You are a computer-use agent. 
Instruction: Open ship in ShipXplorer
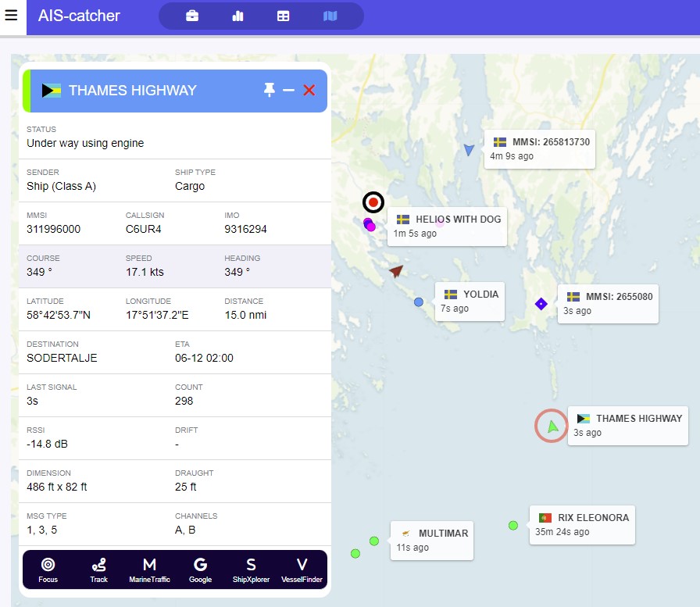pyautogui.click(x=251, y=570)
